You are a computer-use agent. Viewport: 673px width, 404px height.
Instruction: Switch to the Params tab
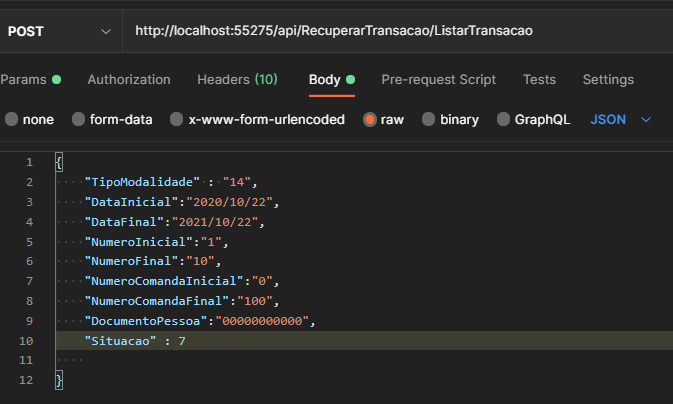click(x=24, y=79)
